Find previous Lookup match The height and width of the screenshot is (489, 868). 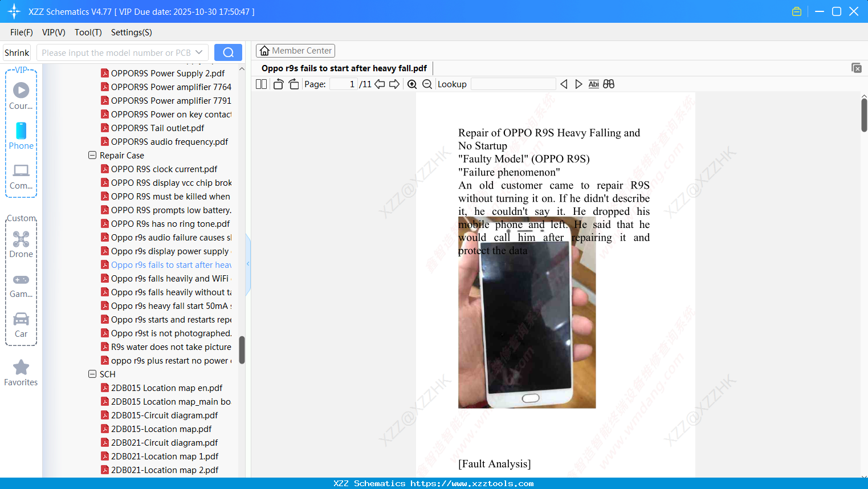(564, 84)
